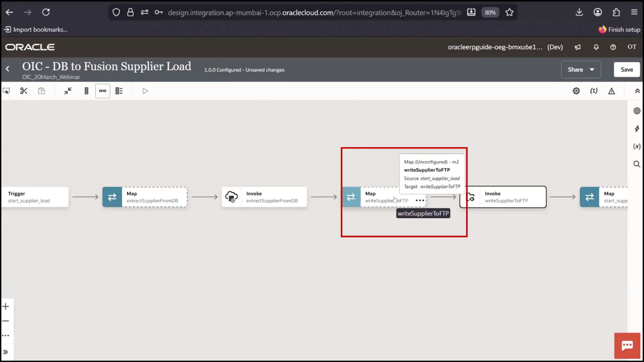This screenshot has width=644, height=362.
Task: Switch to horizontal layout
Action: [103, 91]
